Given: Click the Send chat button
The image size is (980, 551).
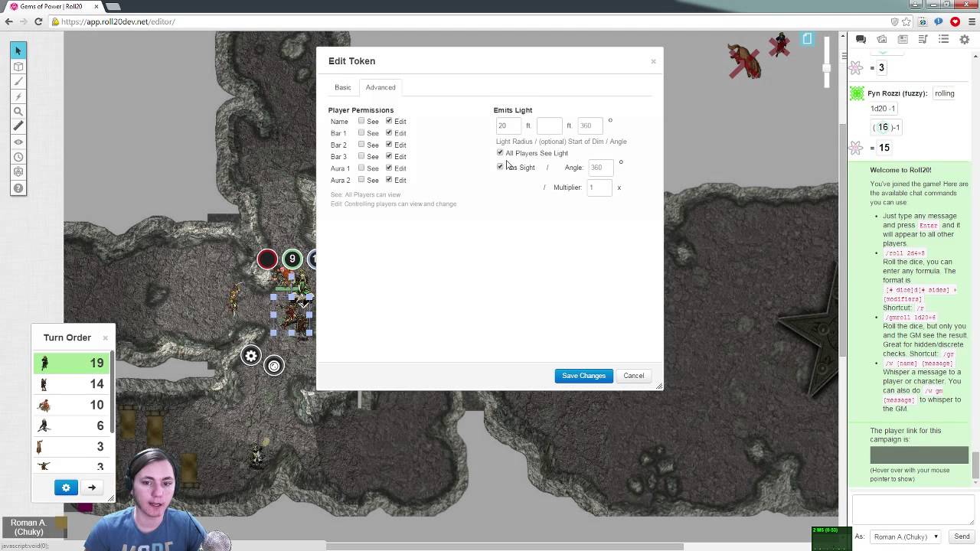Looking at the screenshot, I should click(962, 536).
